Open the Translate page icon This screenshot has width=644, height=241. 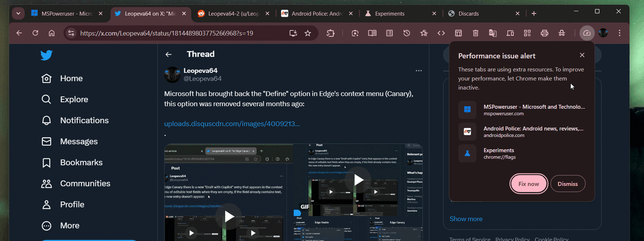(x=493, y=33)
